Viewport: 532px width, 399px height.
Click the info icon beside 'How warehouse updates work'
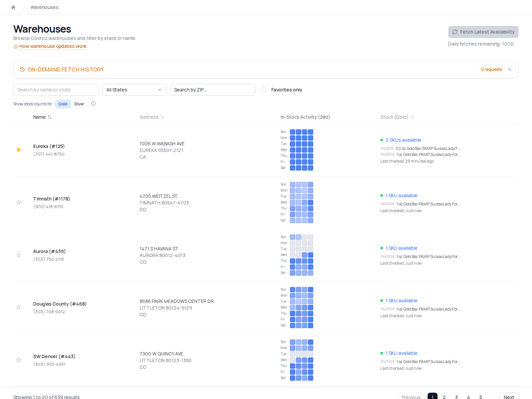click(x=15, y=47)
